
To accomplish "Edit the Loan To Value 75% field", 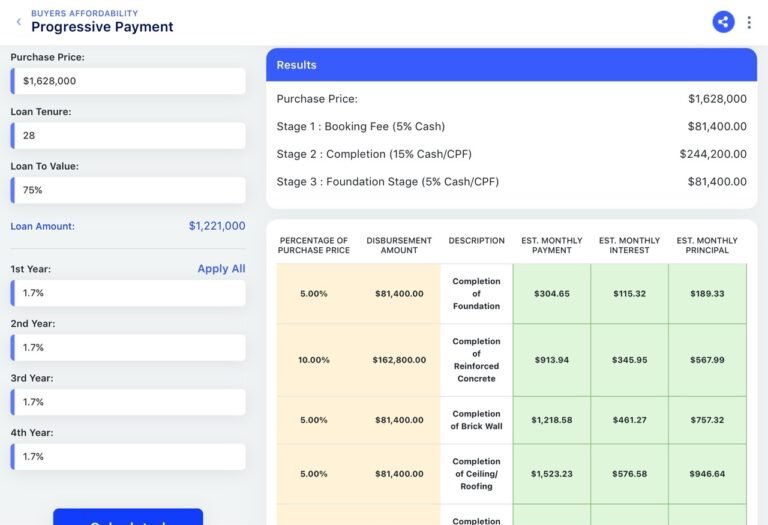I will (x=128, y=190).
